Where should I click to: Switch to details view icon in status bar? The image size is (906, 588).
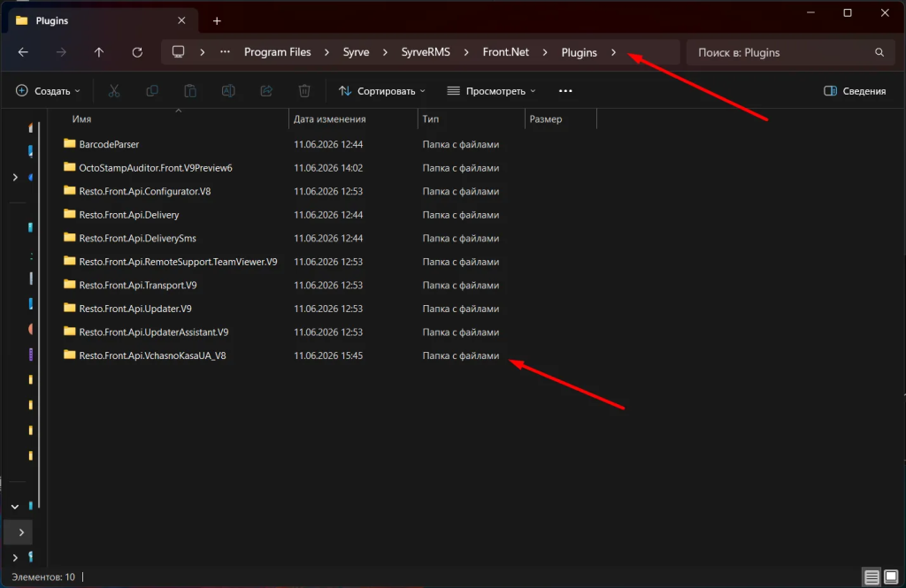click(871, 577)
